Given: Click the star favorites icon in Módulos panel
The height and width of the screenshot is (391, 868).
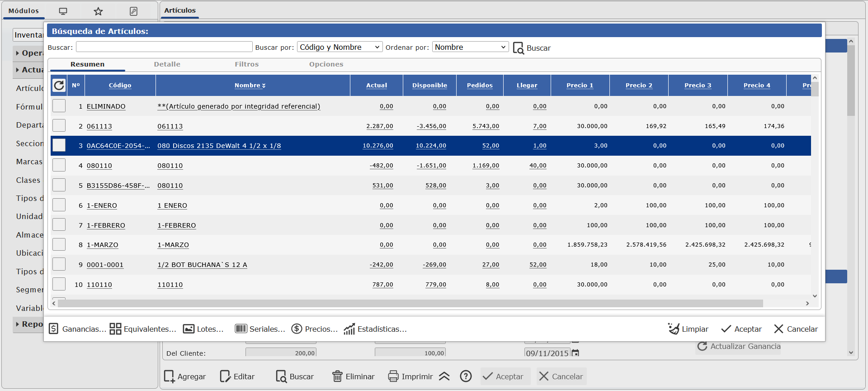Looking at the screenshot, I should 98,11.
